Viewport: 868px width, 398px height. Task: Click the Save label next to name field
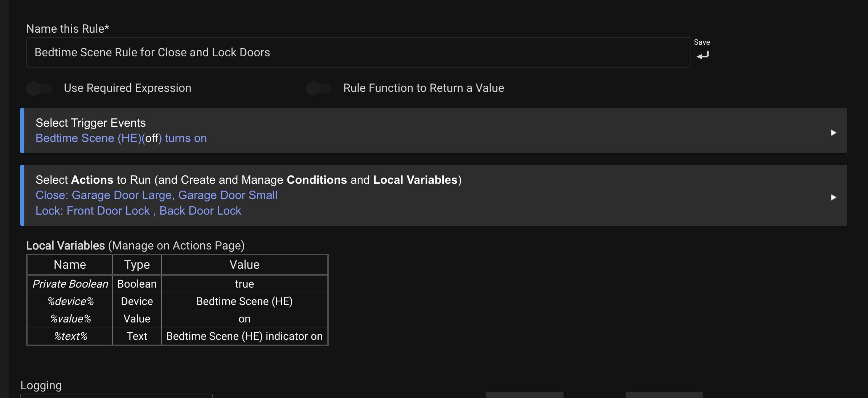point(702,42)
